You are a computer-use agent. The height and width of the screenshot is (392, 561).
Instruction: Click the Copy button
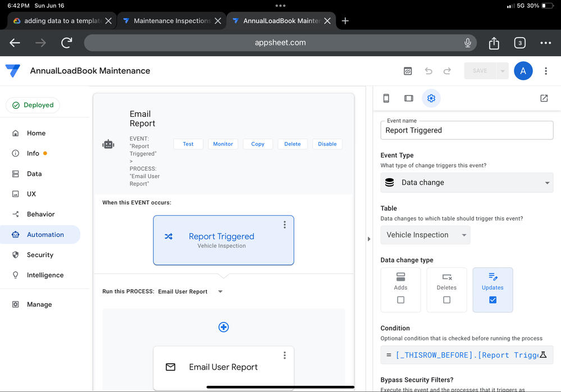258,144
